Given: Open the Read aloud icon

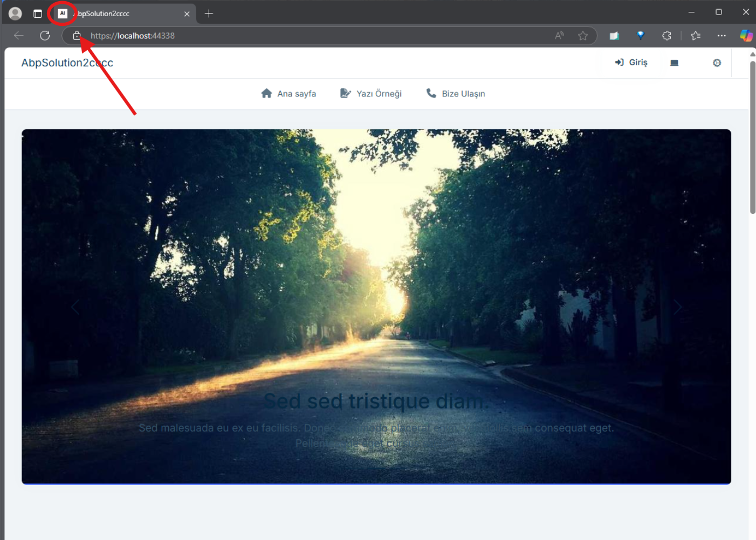Looking at the screenshot, I should pos(559,36).
